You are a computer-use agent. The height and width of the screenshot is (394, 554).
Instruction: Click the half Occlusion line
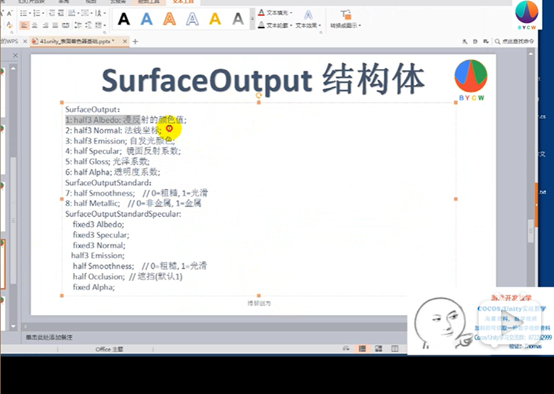tap(128, 277)
